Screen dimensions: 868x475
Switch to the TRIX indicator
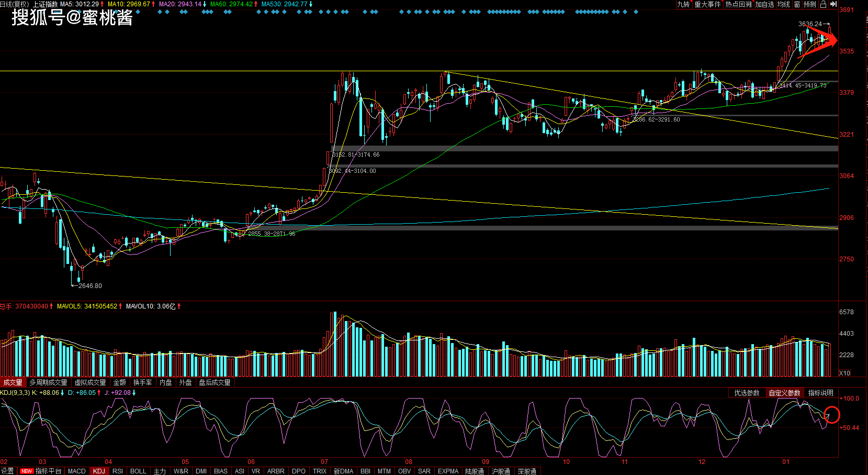pyautogui.click(x=320, y=471)
